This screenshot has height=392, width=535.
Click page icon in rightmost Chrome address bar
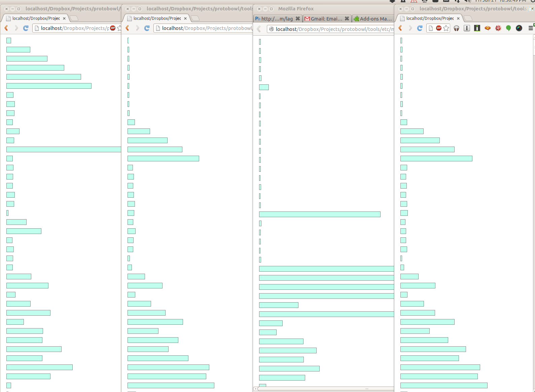pos(431,28)
